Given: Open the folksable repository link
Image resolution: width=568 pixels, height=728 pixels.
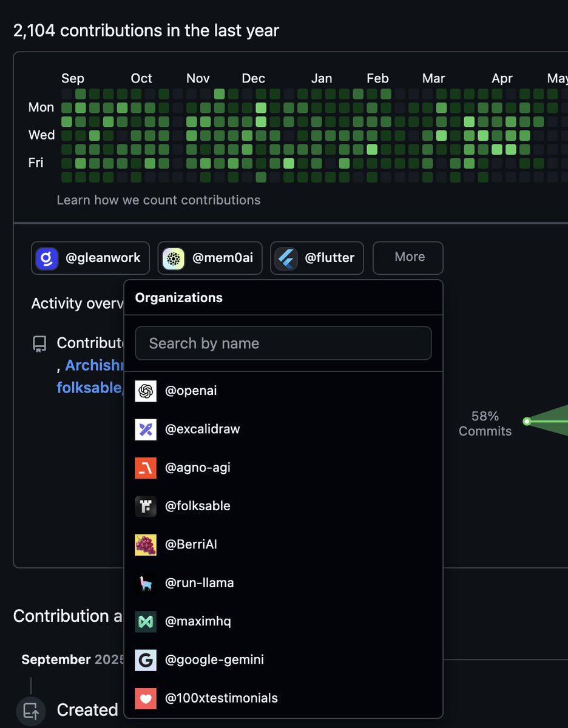Looking at the screenshot, I should (90, 388).
